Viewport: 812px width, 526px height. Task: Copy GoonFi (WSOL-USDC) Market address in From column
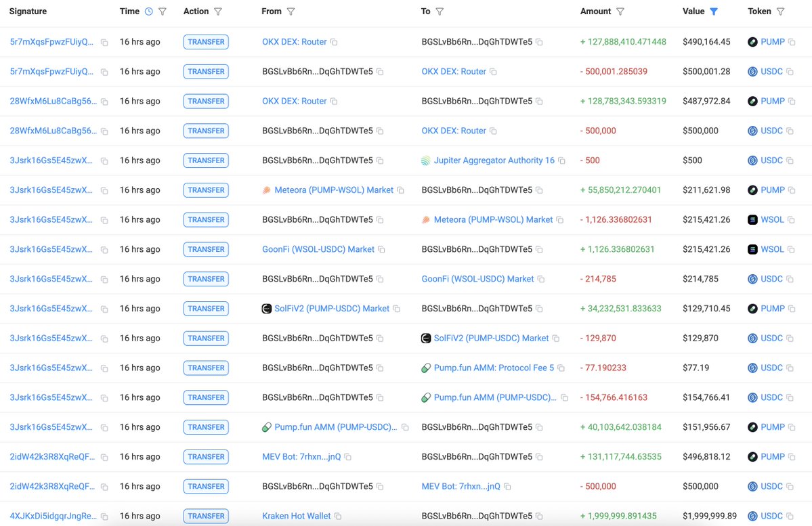point(381,250)
